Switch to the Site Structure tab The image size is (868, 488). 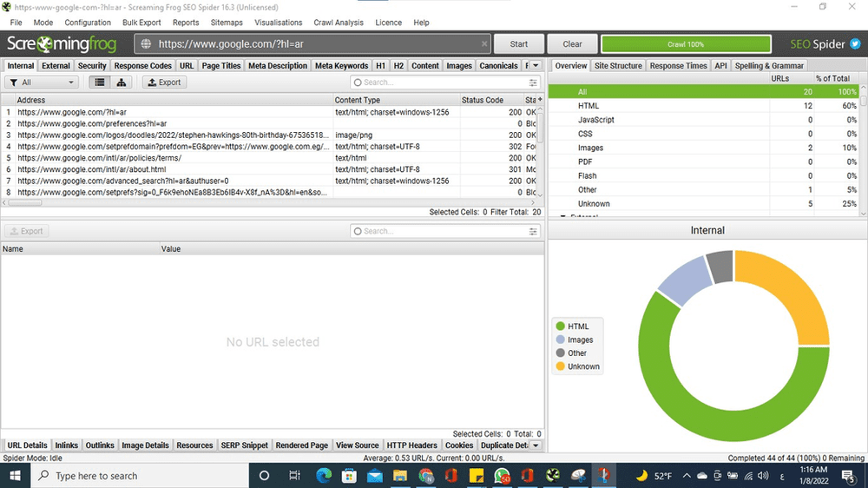pos(618,65)
